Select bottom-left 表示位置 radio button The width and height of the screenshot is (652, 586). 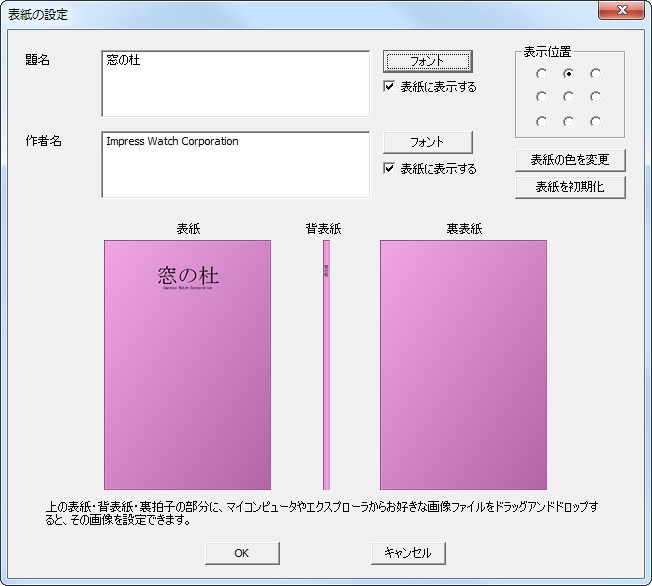click(541, 121)
